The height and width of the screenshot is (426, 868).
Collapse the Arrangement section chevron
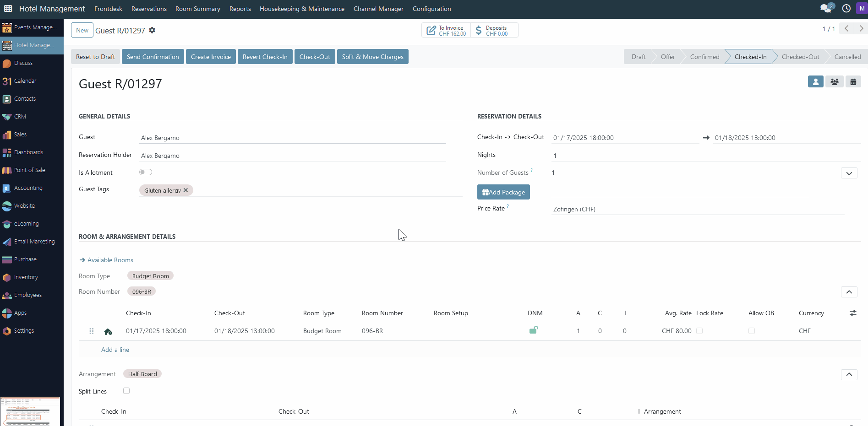click(x=849, y=374)
